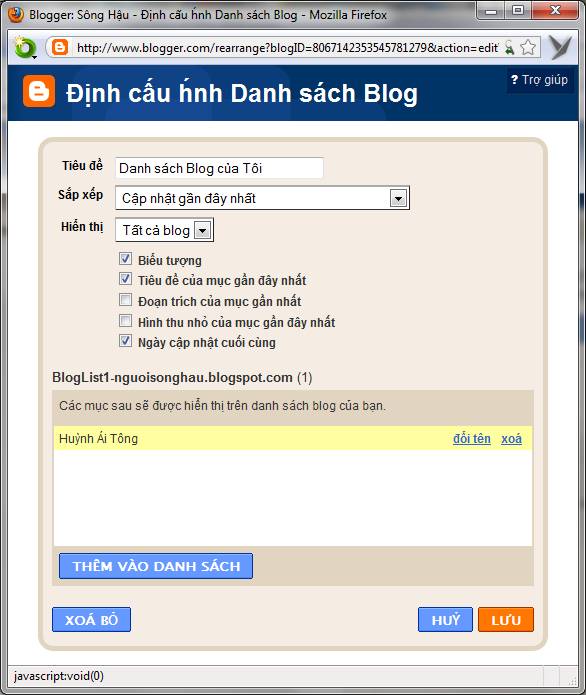Click the HUỶ cancel button
The image size is (586, 695).
tap(445, 620)
